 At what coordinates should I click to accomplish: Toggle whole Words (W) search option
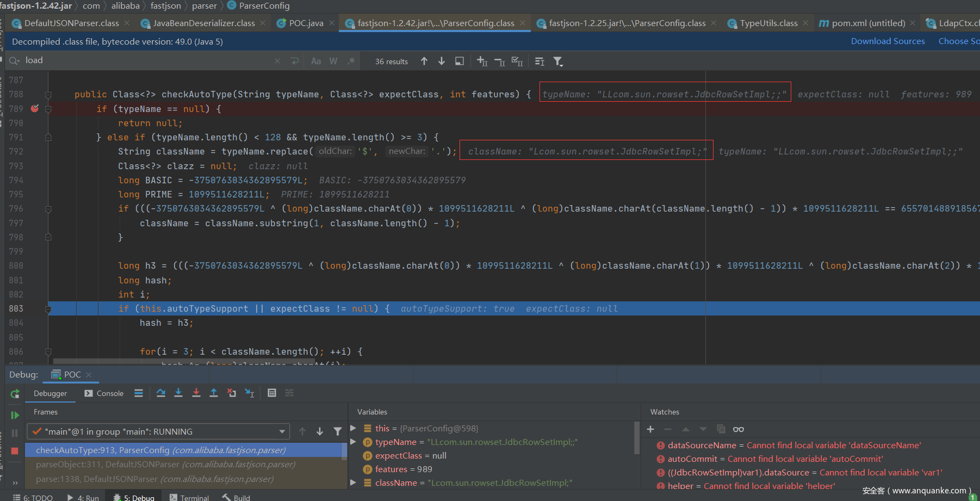tap(333, 61)
